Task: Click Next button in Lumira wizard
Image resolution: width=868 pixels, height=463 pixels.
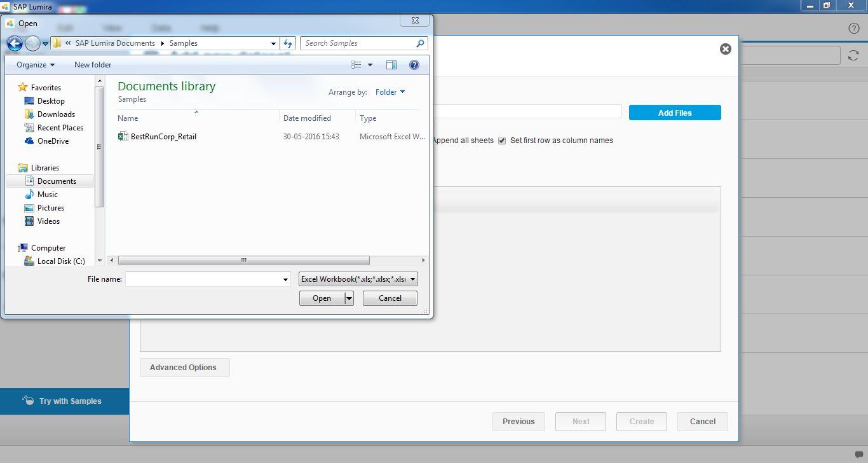Action: (581, 422)
